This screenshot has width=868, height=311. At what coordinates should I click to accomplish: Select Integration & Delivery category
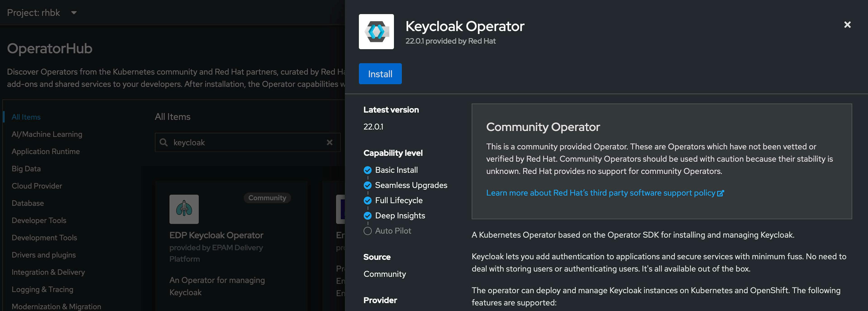48,272
